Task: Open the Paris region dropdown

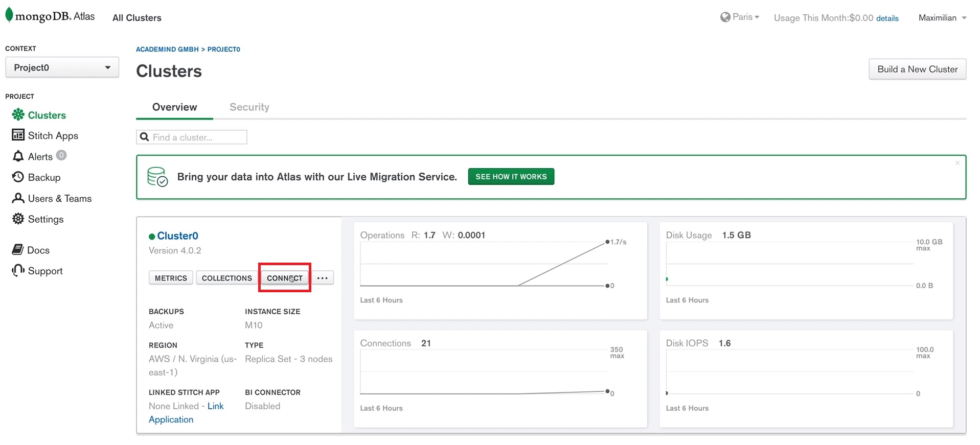Action: coord(740,17)
